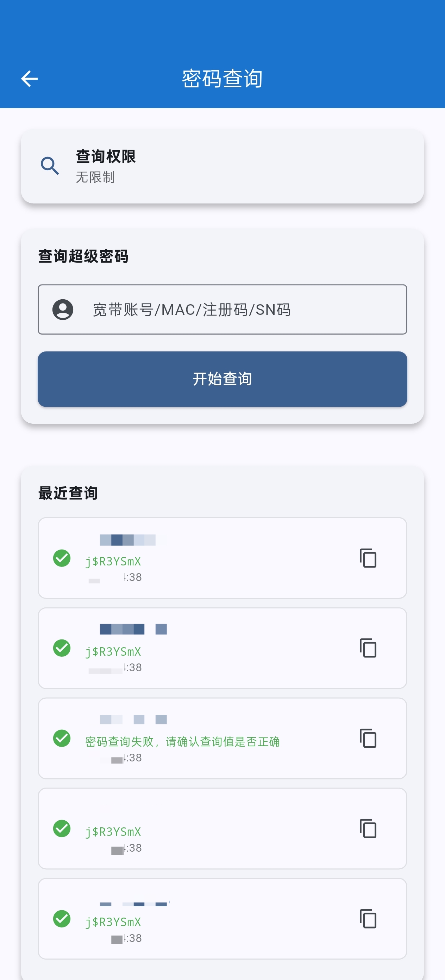The width and height of the screenshot is (445, 980).
Task: Click the copy icon on the failed query entry
Action: coord(368,739)
